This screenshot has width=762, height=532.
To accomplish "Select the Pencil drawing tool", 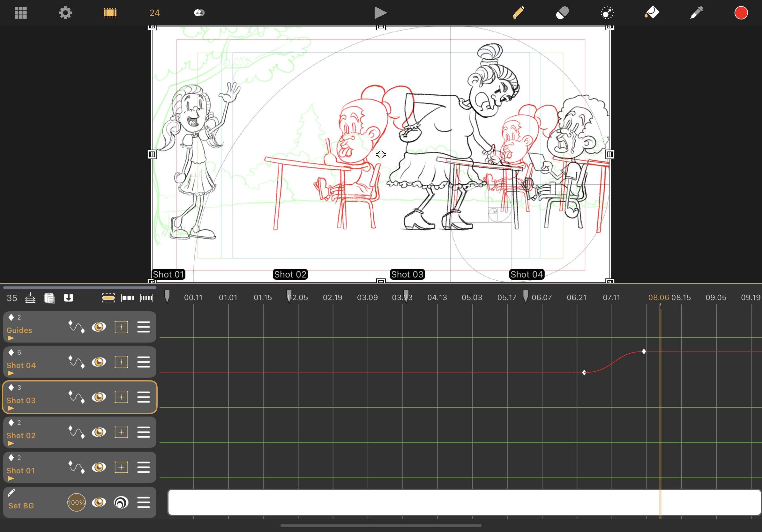I will 518,13.
